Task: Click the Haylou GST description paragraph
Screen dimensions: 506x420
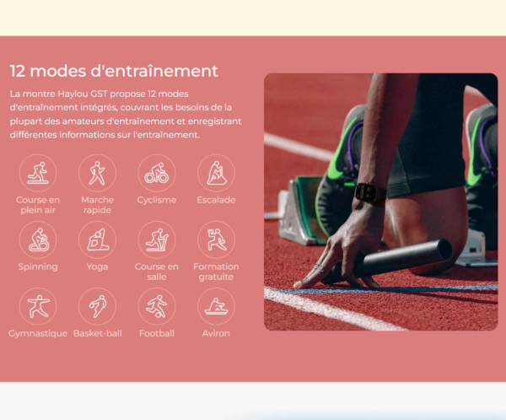Action: [x=126, y=115]
